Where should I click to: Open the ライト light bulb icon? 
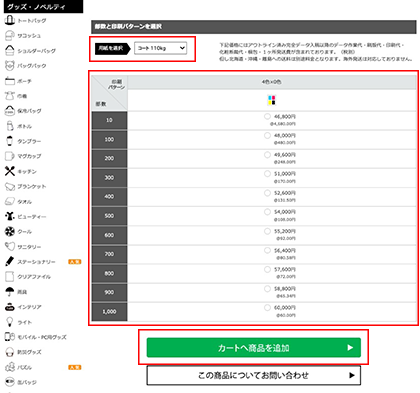[x=10, y=322]
